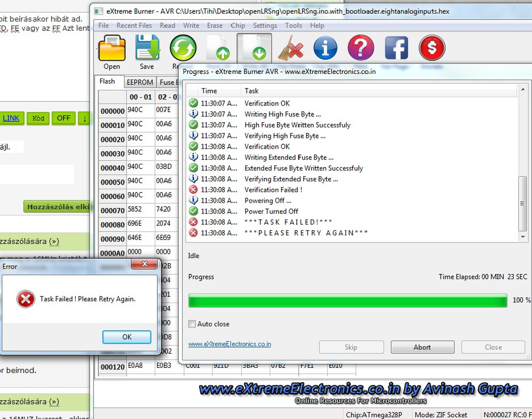This screenshot has width=532, height=419.
Task: Open the www.eXtremeElectronics.co.in link
Action: click(229, 344)
